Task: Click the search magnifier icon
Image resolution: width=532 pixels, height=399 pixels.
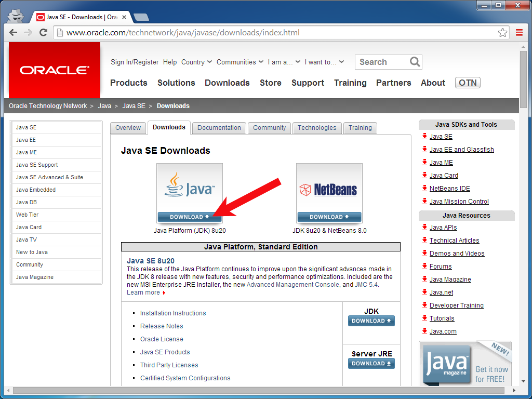Action: coord(415,62)
